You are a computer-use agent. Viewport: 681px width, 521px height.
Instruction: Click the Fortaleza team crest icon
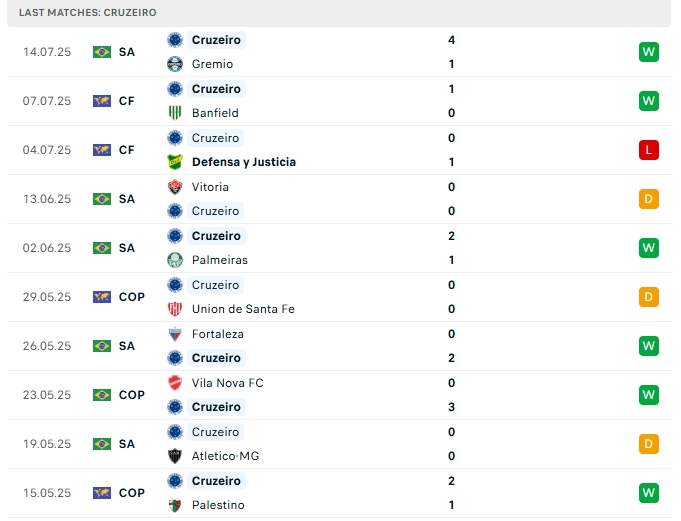click(x=175, y=334)
